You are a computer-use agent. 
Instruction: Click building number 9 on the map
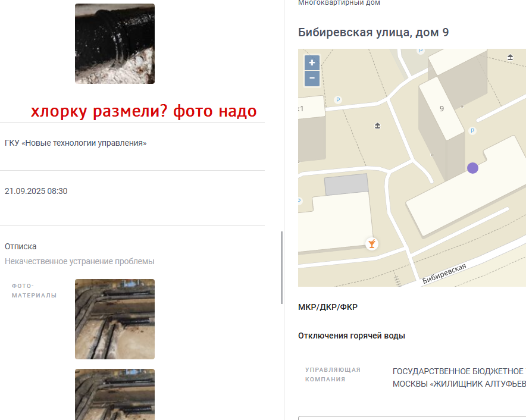click(x=442, y=109)
